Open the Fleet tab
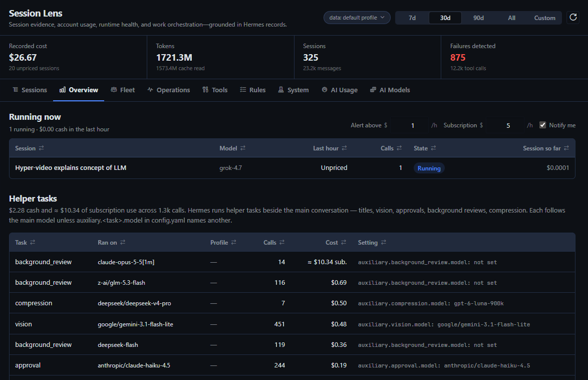The image size is (588, 380). tap(123, 90)
